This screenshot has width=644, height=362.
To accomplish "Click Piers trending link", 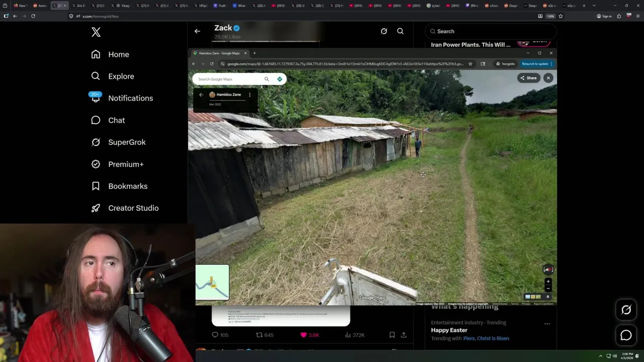I will [469, 338].
